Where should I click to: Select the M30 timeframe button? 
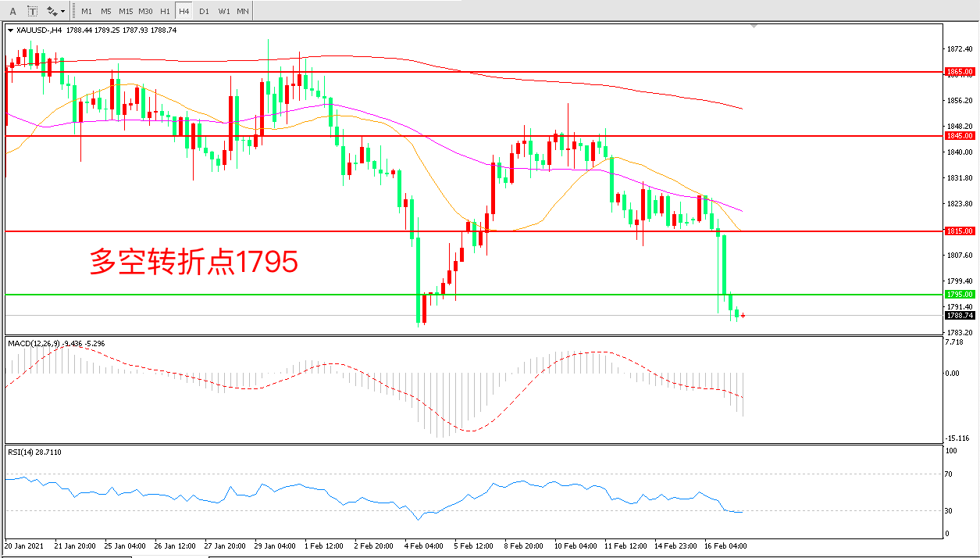coord(146,11)
